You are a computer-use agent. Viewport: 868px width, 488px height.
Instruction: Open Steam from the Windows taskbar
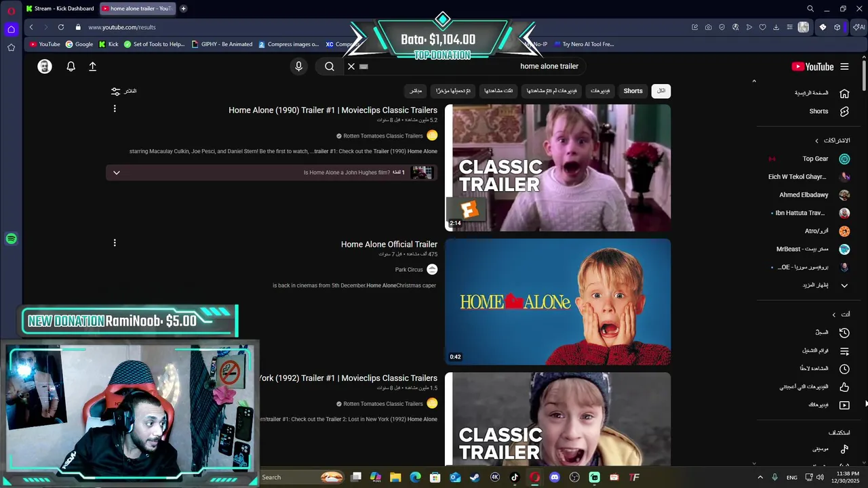tap(475, 477)
